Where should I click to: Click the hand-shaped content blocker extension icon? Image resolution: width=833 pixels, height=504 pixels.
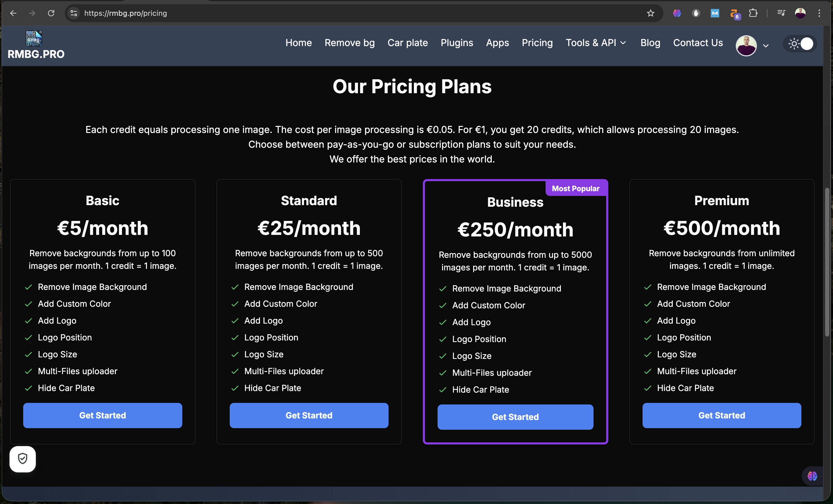(696, 13)
